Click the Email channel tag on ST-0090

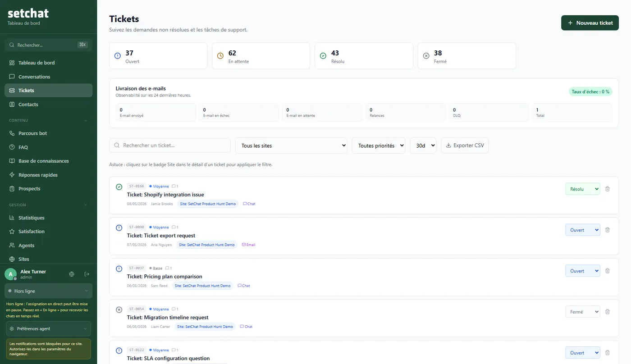click(x=249, y=245)
